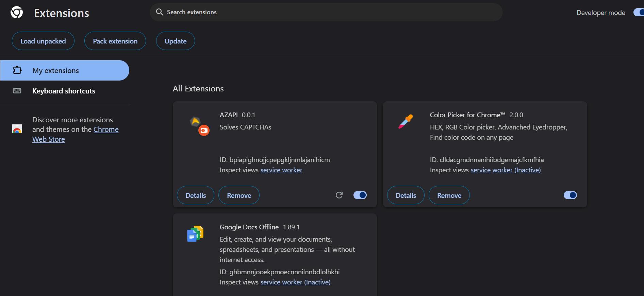Click the Color Picker eyedropper icon

pyautogui.click(x=406, y=121)
